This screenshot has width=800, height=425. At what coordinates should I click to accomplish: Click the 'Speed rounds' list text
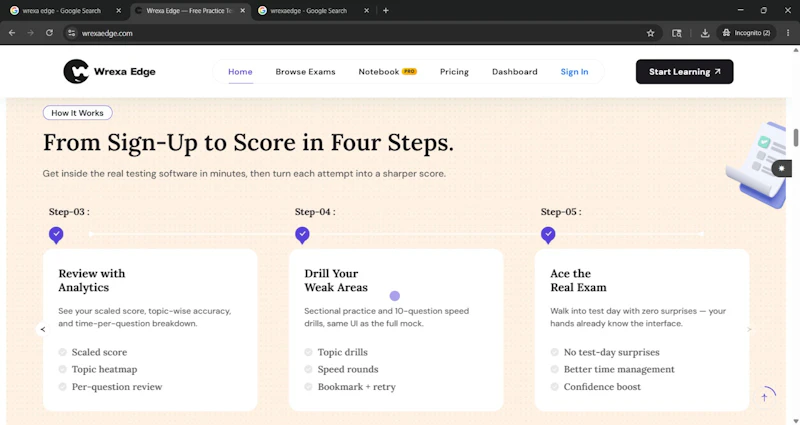point(348,369)
